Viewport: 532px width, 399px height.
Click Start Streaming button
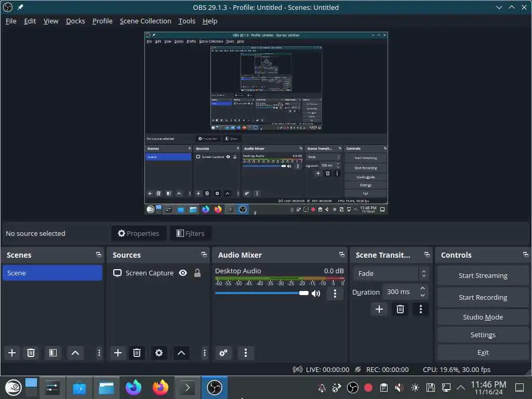[x=483, y=275]
